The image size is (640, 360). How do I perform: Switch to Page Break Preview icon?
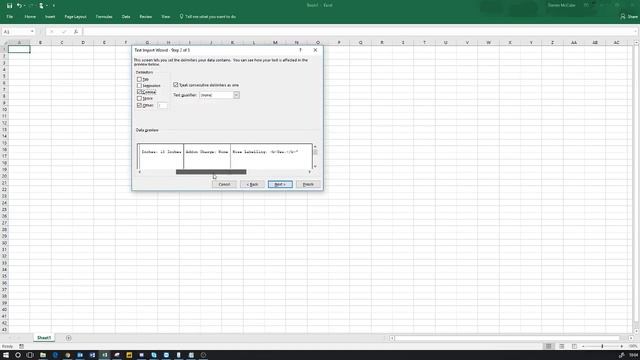(x=574, y=347)
